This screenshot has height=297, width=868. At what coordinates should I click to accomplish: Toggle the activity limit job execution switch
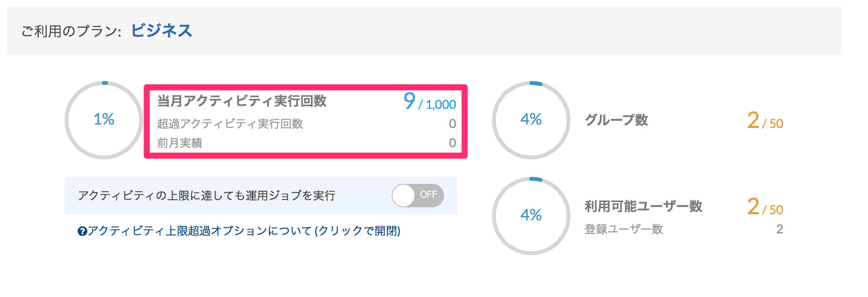pyautogui.click(x=418, y=196)
